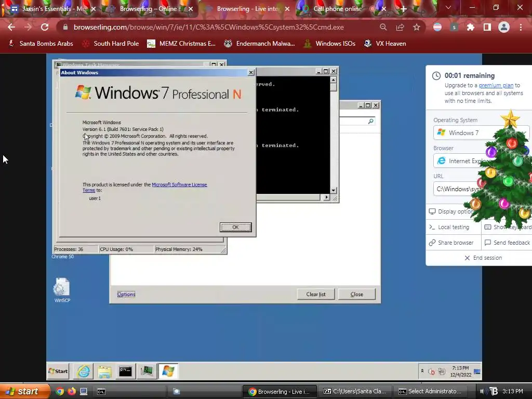Switch to the command prompt on the remote taskbar
This screenshot has height=399, width=532.
point(125,371)
